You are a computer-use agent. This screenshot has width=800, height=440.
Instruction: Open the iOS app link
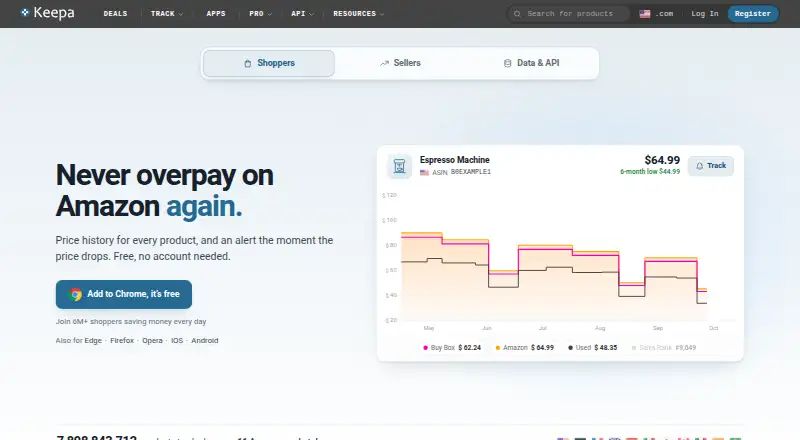tap(177, 340)
